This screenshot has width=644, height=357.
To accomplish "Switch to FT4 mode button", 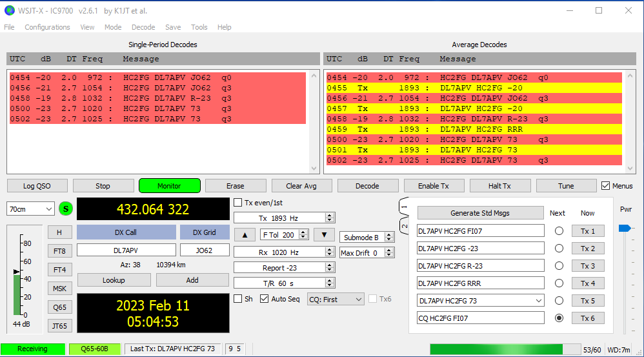I will 59,270.
